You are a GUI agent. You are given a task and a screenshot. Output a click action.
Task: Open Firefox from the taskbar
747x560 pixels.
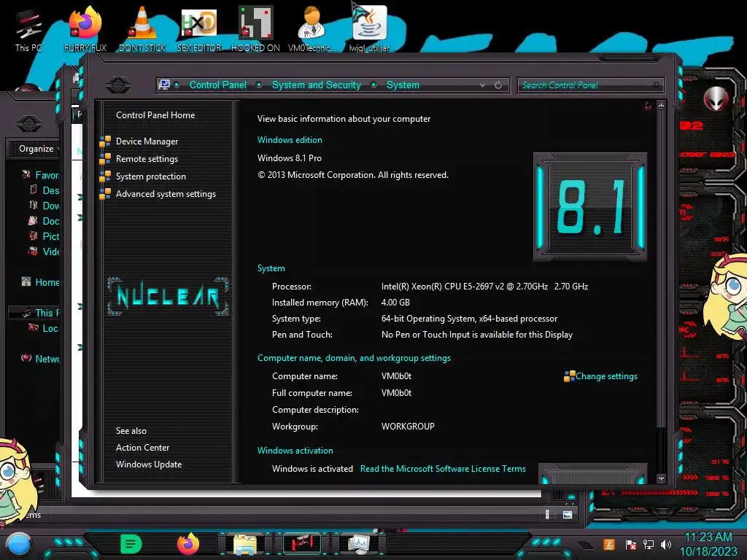point(187,544)
